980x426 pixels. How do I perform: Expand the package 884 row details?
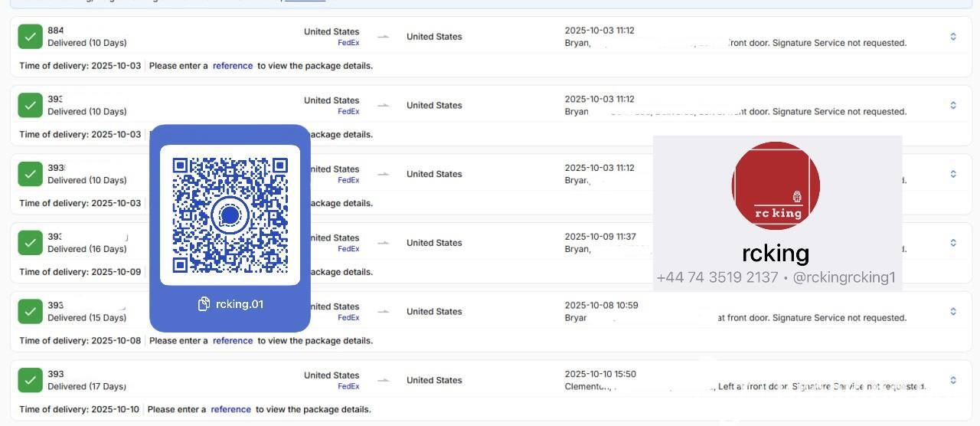pyautogui.click(x=953, y=37)
